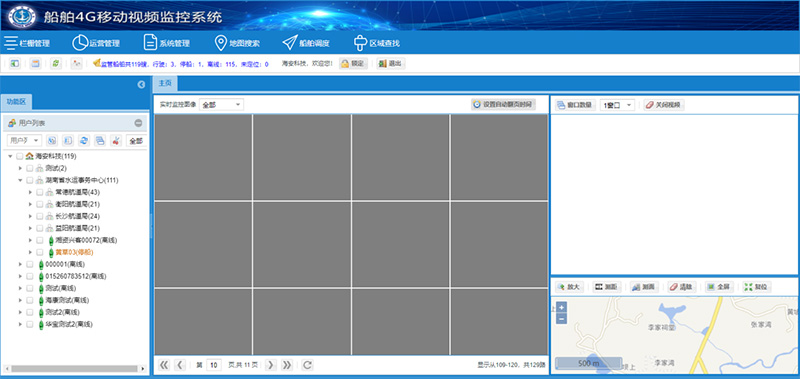Click the refresh icon in pagination bar
The height and width of the screenshot is (379, 800).
point(307,365)
